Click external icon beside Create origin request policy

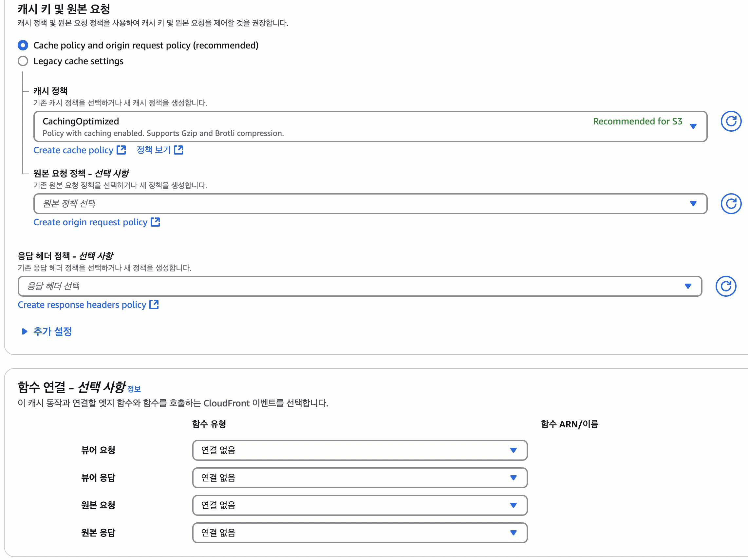pyautogui.click(x=155, y=222)
